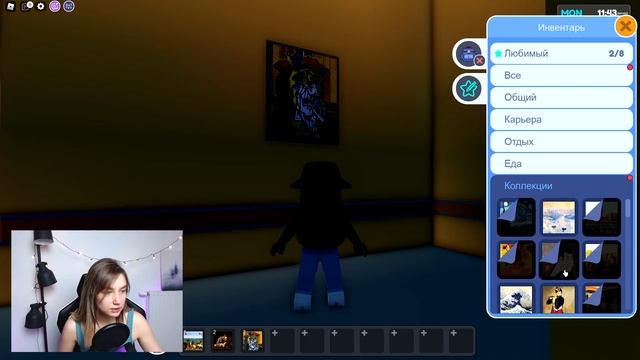This screenshot has height=360, width=640.
Task: Select the Great Wave painting thumbnail
Action: pyautogui.click(x=516, y=299)
